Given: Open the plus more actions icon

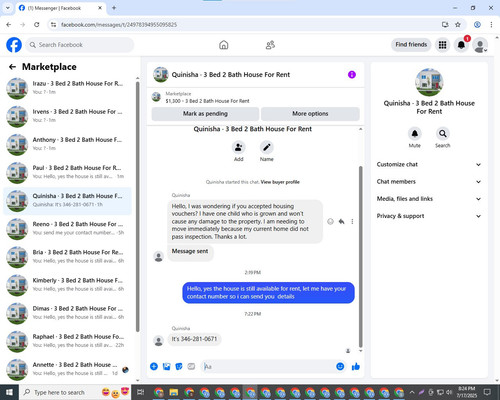Looking at the screenshot, I should click(x=154, y=367).
